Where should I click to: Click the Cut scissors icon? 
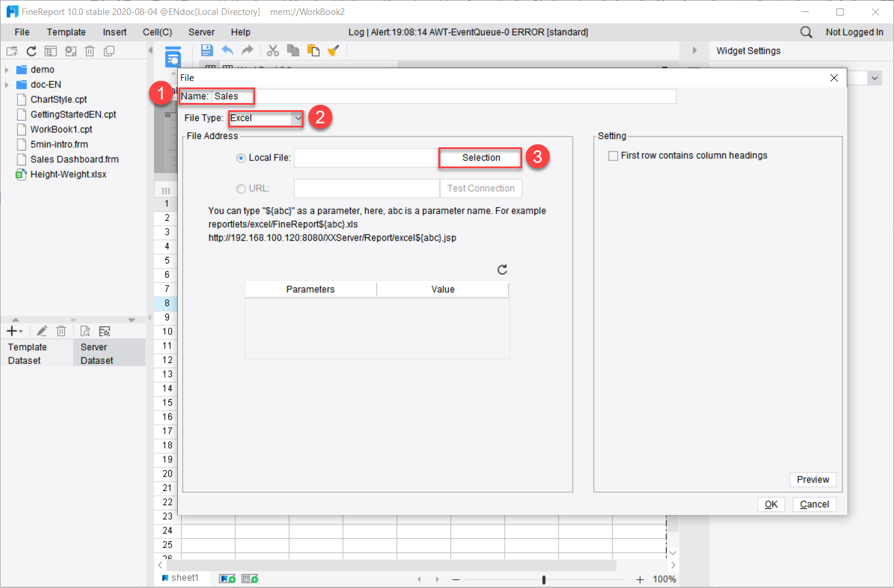273,50
